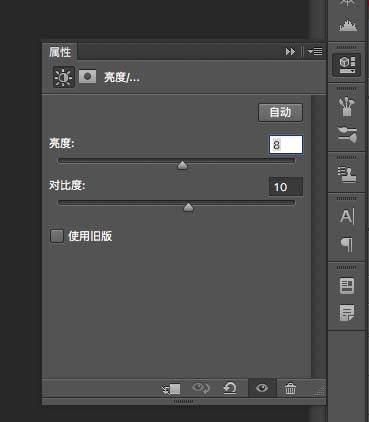Open the Clone Source stamp panel icon
The image size is (369, 422).
point(347,175)
